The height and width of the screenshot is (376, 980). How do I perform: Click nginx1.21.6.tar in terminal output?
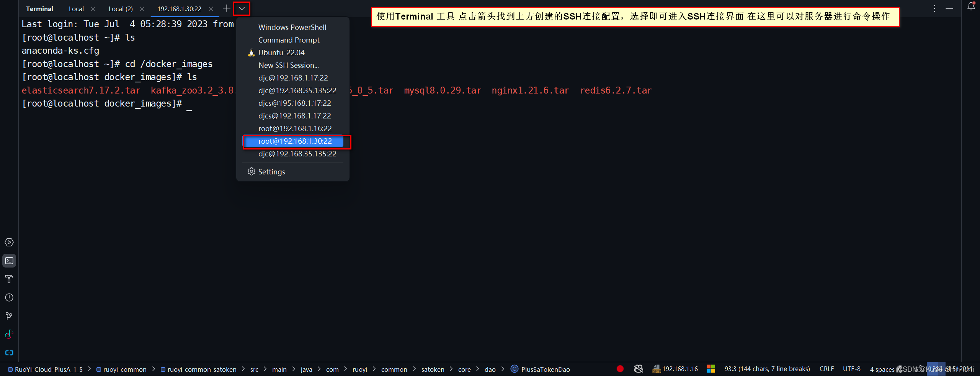click(530, 90)
